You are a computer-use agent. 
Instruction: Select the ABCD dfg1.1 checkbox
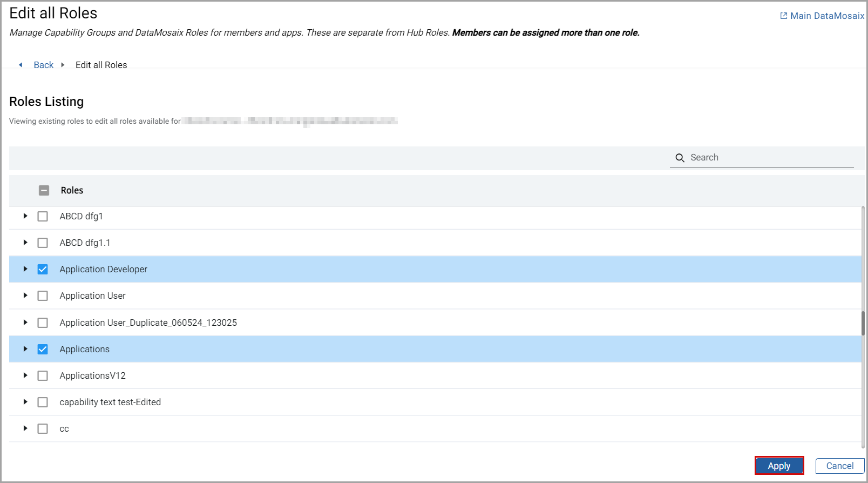[43, 243]
